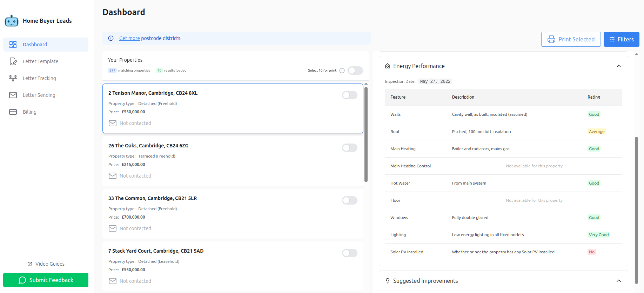Open Video Guides link
The height and width of the screenshot is (293, 644).
(46, 264)
